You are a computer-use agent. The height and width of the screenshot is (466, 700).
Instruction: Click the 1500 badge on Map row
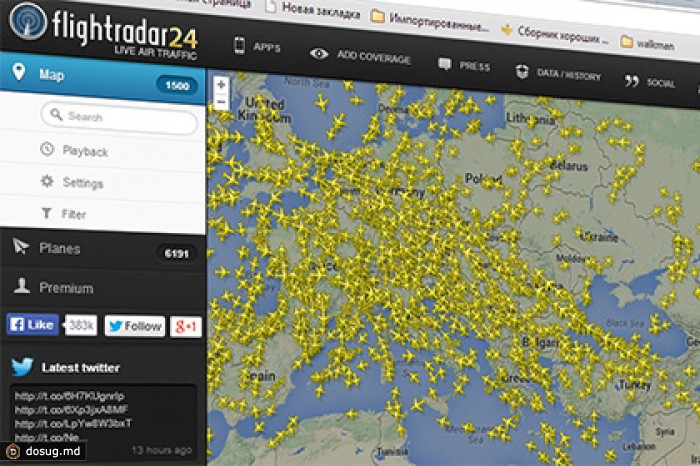[177, 85]
